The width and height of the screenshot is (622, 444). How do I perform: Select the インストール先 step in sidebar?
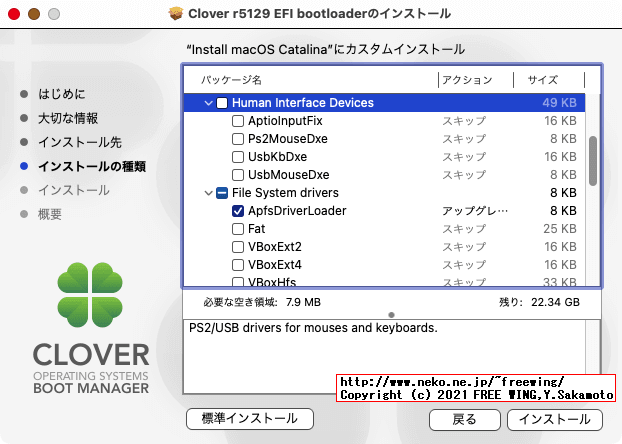coord(80,142)
